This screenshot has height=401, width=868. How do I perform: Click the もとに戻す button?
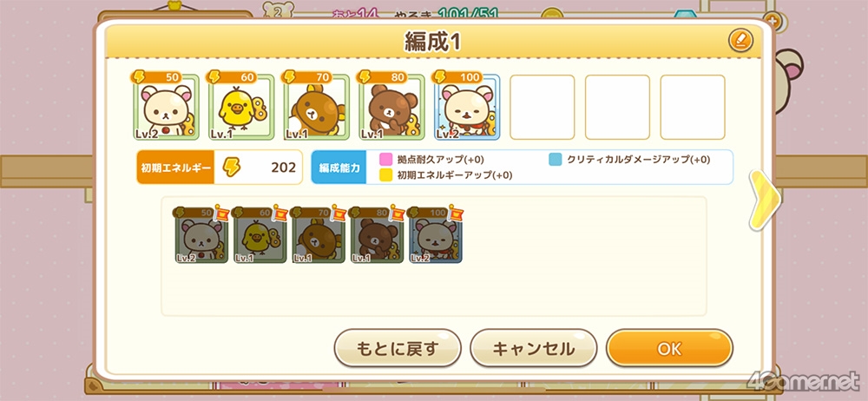pos(398,348)
